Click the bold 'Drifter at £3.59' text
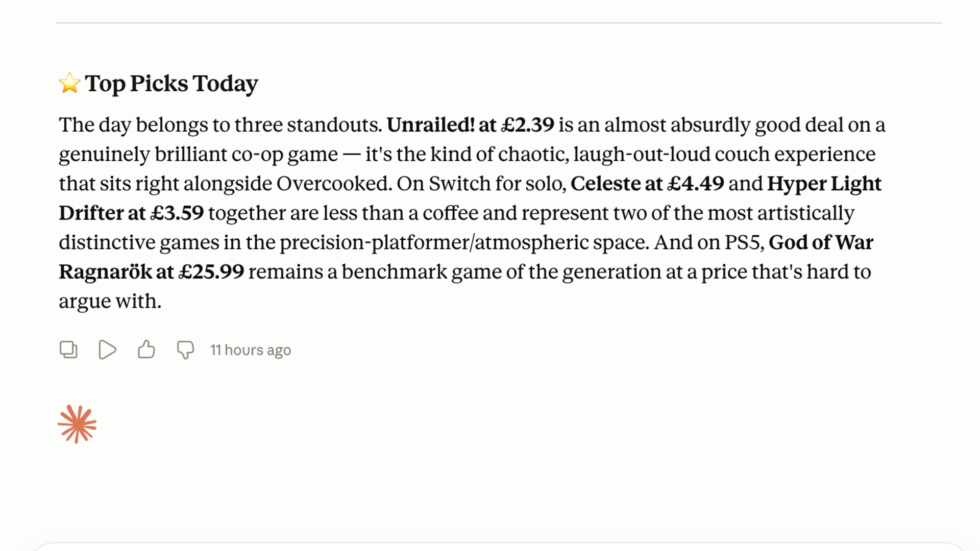Image resolution: width=980 pixels, height=551 pixels. point(131,213)
